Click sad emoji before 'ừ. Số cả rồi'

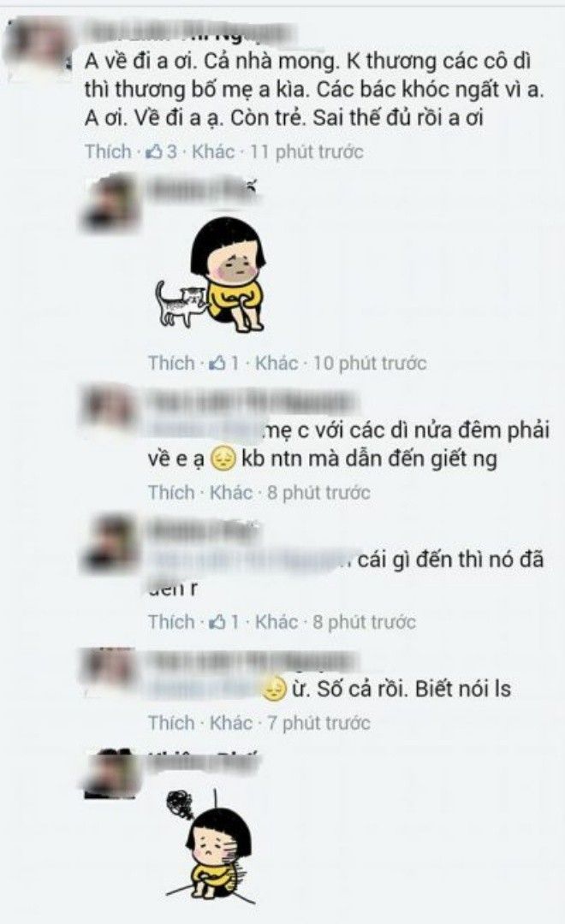coord(274,690)
